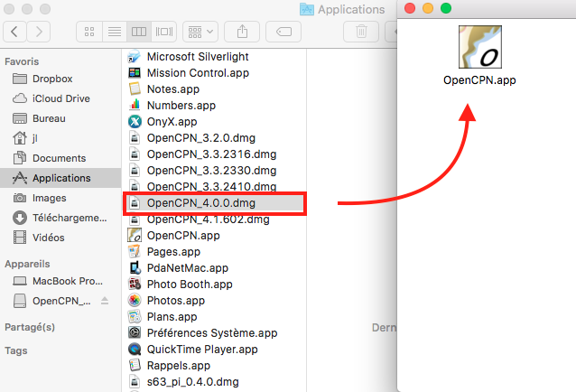Open the arrange items dropdown

click(200, 32)
